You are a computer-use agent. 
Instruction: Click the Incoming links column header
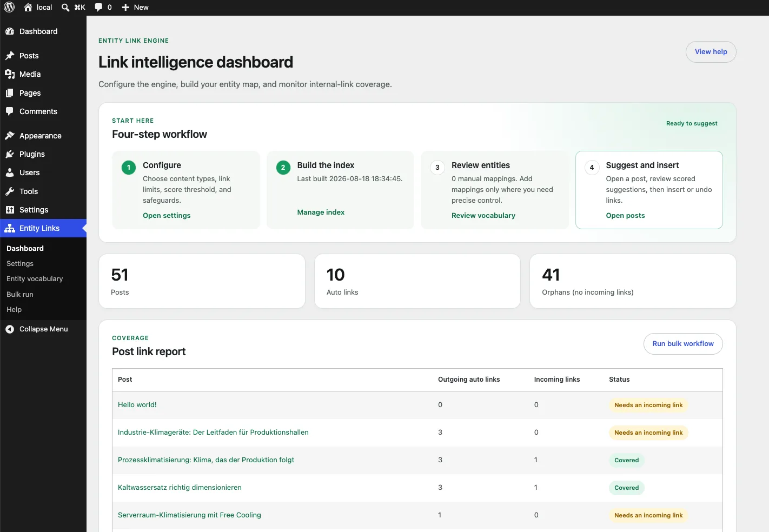(557, 380)
